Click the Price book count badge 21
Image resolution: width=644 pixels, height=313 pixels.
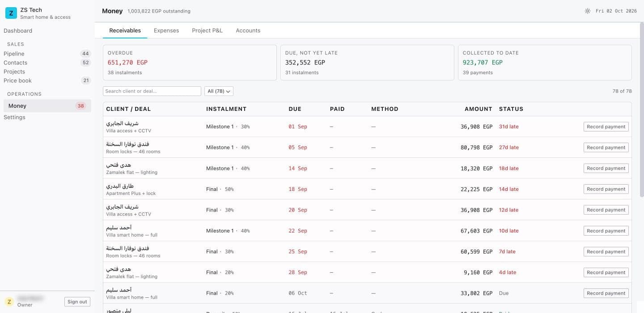[86, 80]
